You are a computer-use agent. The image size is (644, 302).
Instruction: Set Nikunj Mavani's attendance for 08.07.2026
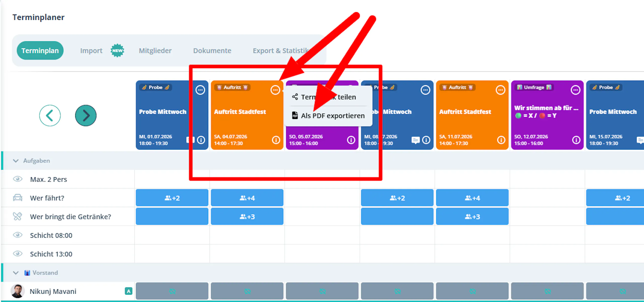[397, 291]
